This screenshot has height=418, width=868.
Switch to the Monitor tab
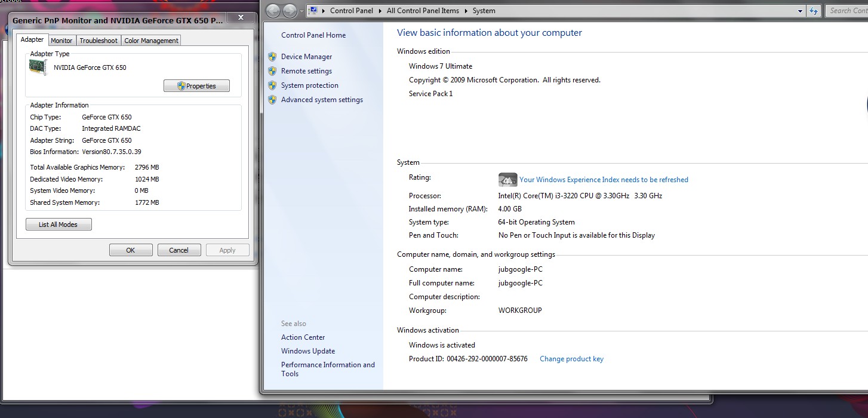tap(61, 41)
